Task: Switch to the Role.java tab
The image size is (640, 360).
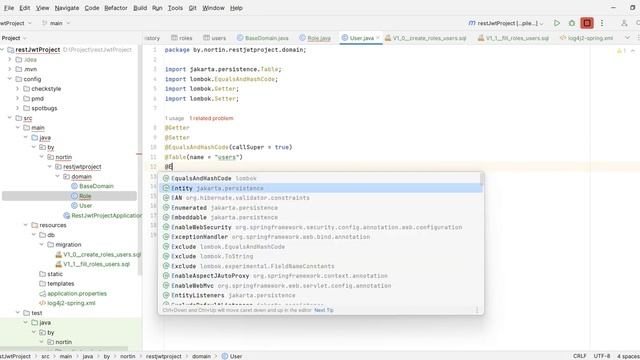Action: click(x=315, y=38)
